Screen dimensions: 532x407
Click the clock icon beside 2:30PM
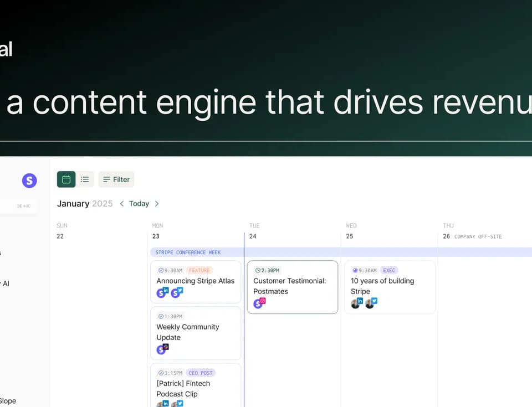258,270
